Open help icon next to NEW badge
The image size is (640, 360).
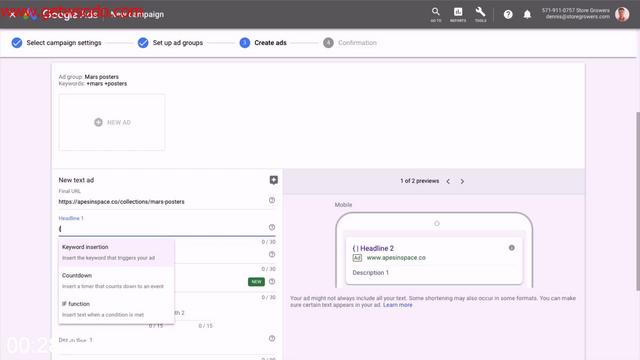[x=272, y=281]
